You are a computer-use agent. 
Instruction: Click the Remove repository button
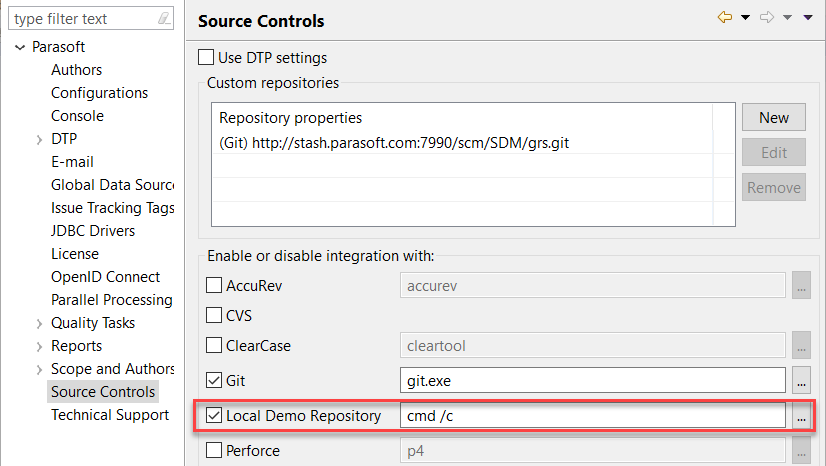[x=774, y=187]
